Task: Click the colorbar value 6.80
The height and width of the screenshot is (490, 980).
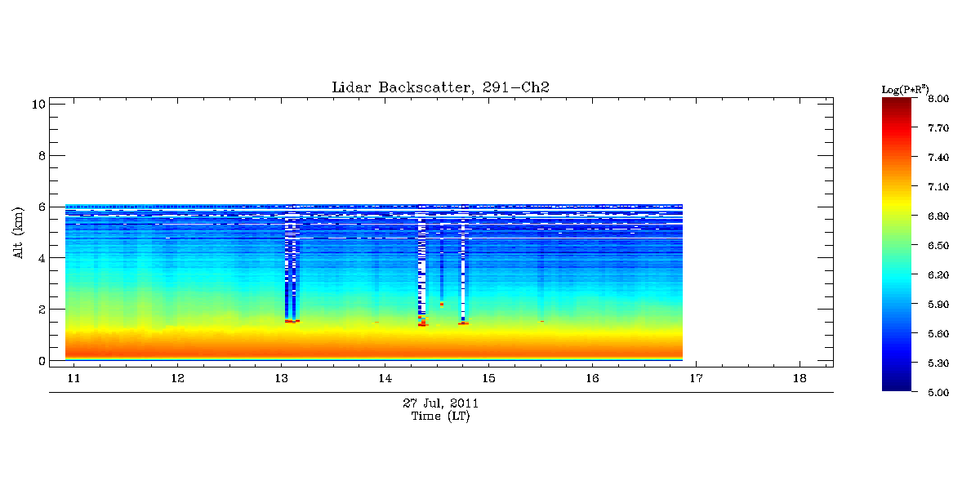Action: [938, 216]
